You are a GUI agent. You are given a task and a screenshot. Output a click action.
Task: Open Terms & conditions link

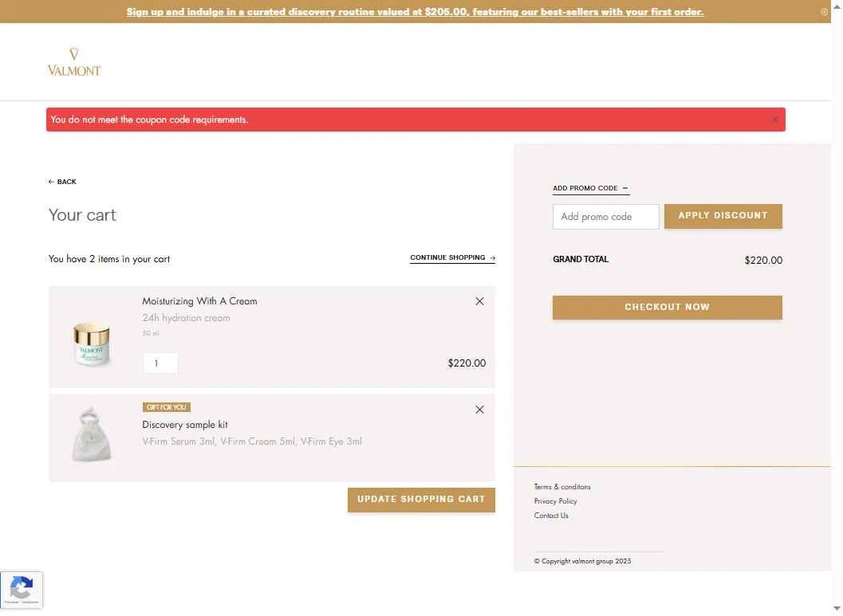(x=562, y=487)
